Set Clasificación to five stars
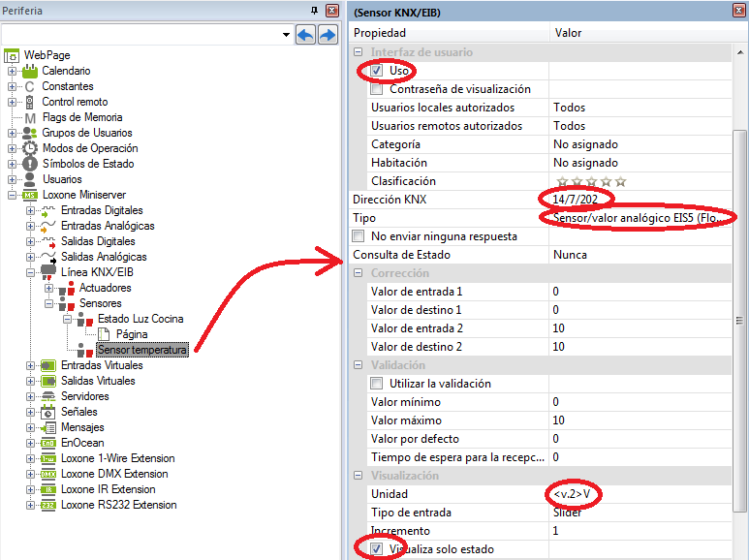The height and width of the screenshot is (560, 749). [620, 181]
